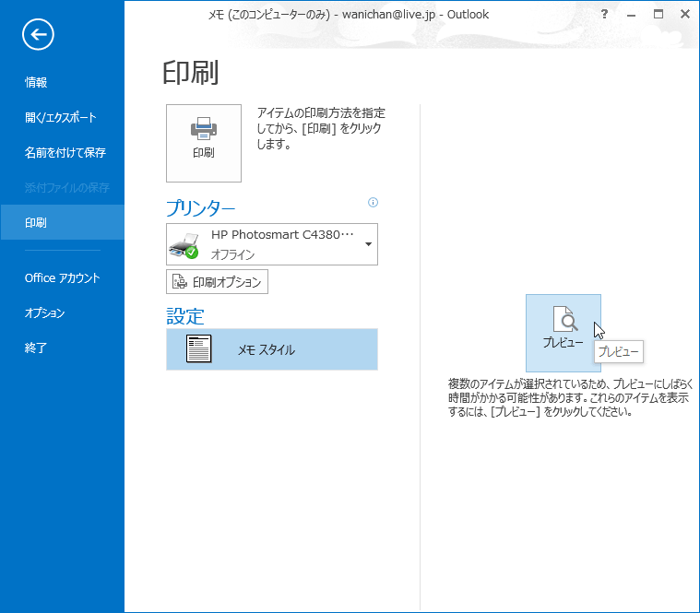
Task: Select the 印刷 sidebar item
Action: click(x=62, y=222)
